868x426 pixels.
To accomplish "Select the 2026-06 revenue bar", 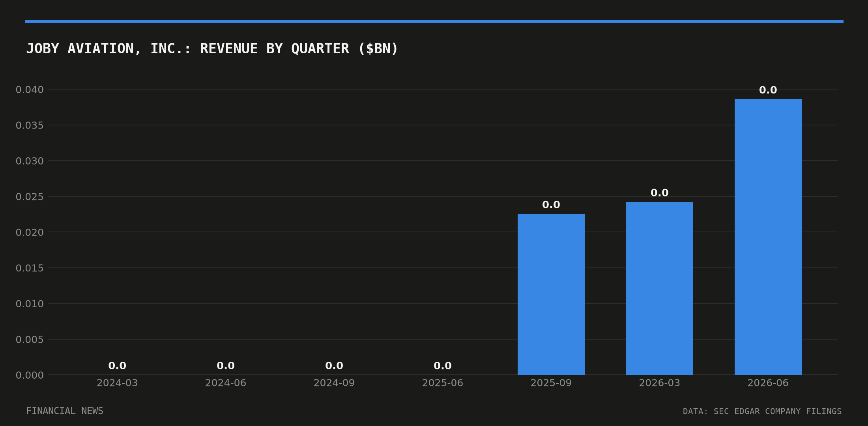I will coord(768,237).
